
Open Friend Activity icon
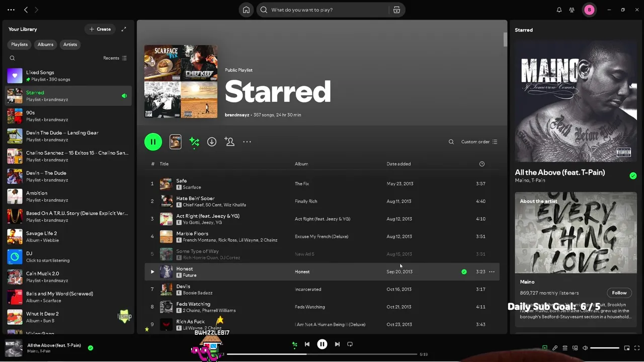[572, 10]
